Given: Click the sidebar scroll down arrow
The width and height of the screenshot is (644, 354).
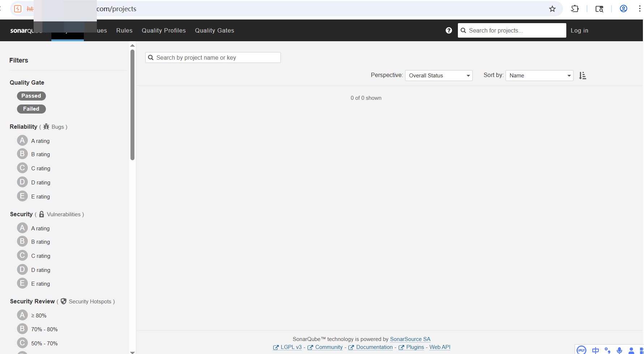Looking at the screenshot, I should pyautogui.click(x=132, y=352).
